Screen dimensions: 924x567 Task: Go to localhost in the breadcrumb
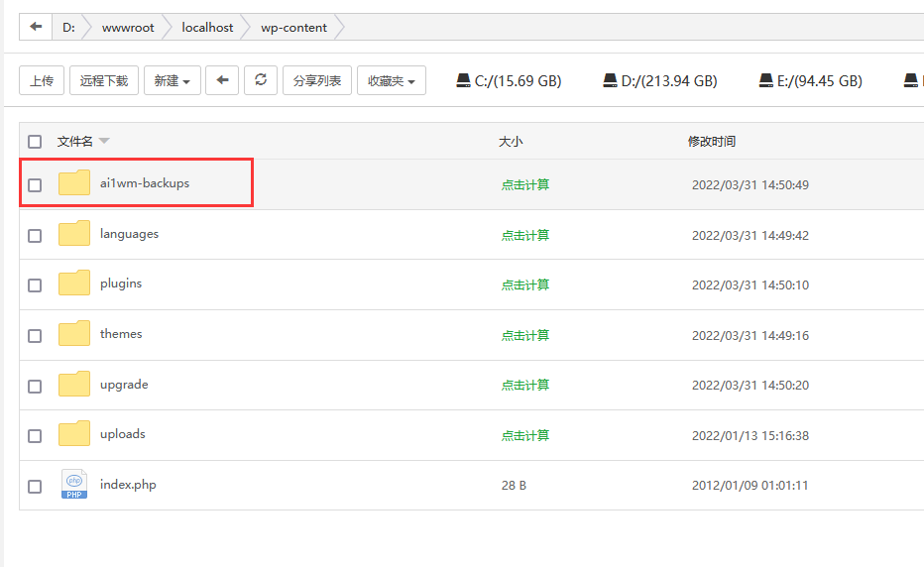[x=207, y=27]
